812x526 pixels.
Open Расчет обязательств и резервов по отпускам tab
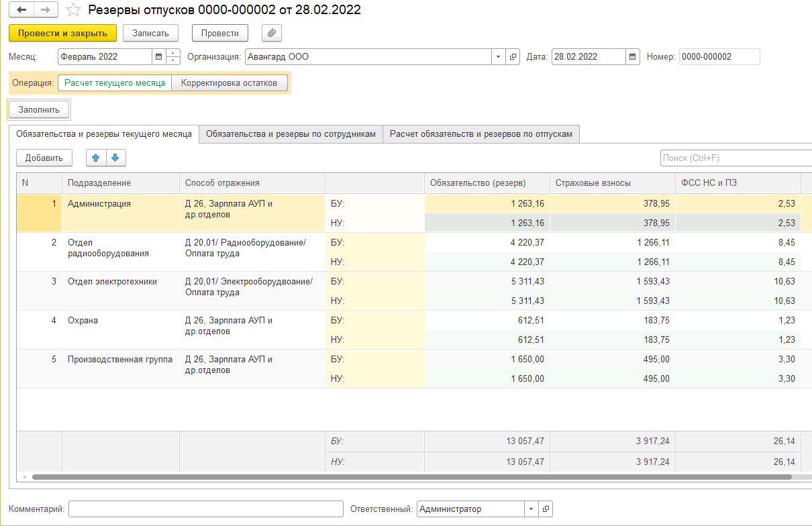tap(480, 134)
